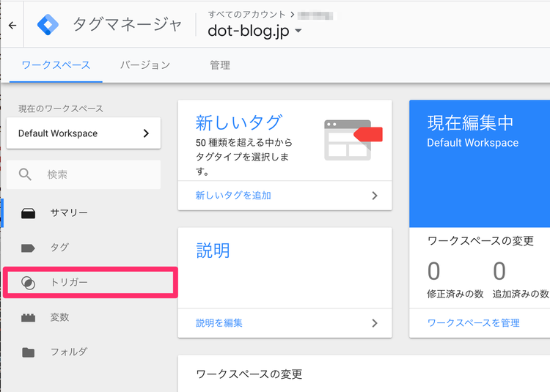
Task: Click the Tag Manager diamond logo
Action: [x=48, y=25]
